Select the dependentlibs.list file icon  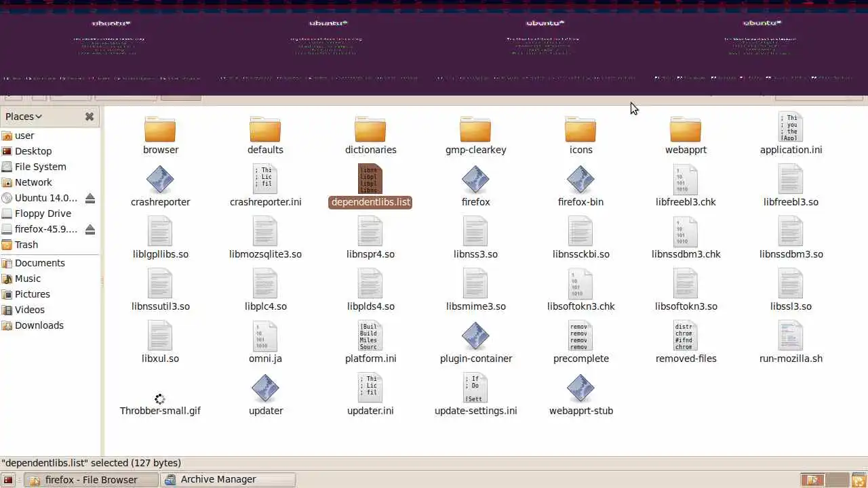370,180
